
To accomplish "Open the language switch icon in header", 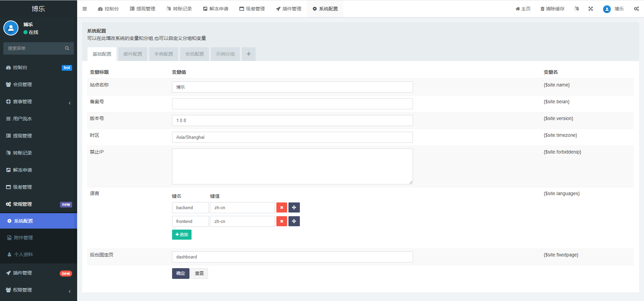I will 577,9.
